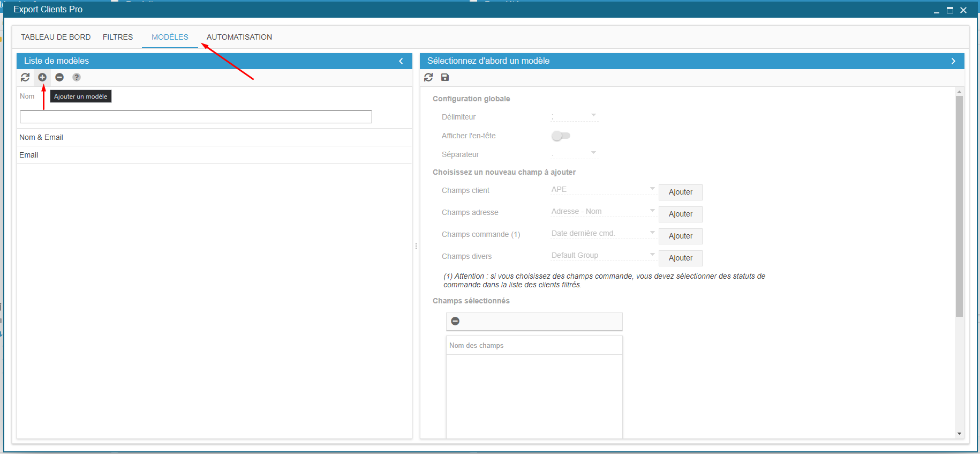Remove selected field with minus icon
The width and height of the screenshot is (980, 454).
pos(455,321)
